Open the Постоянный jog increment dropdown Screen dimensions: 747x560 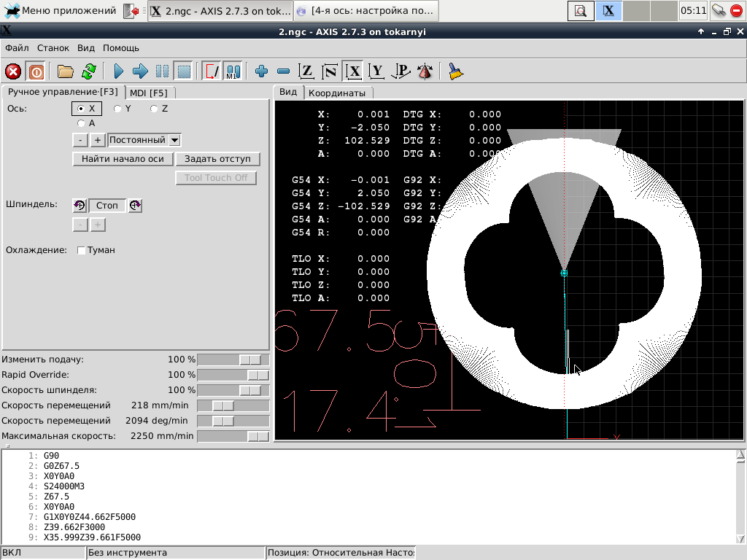pyautogui.click(x=174, y=140)
